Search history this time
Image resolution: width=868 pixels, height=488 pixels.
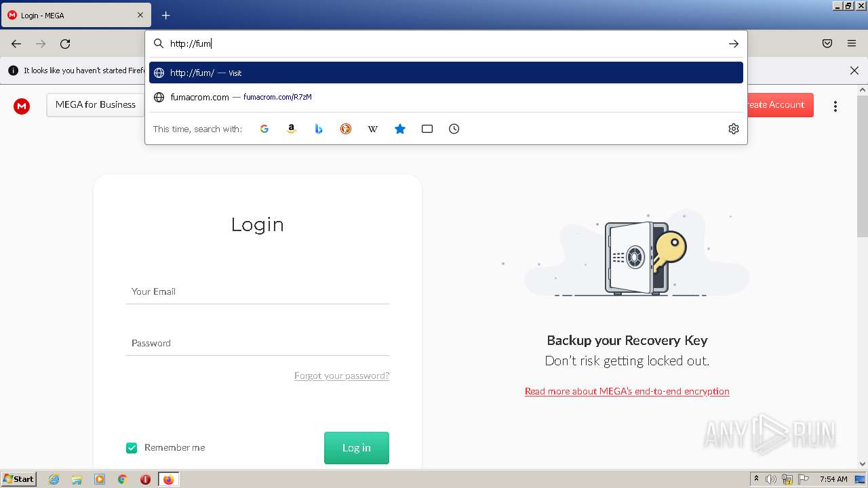(x=454, y=129)
